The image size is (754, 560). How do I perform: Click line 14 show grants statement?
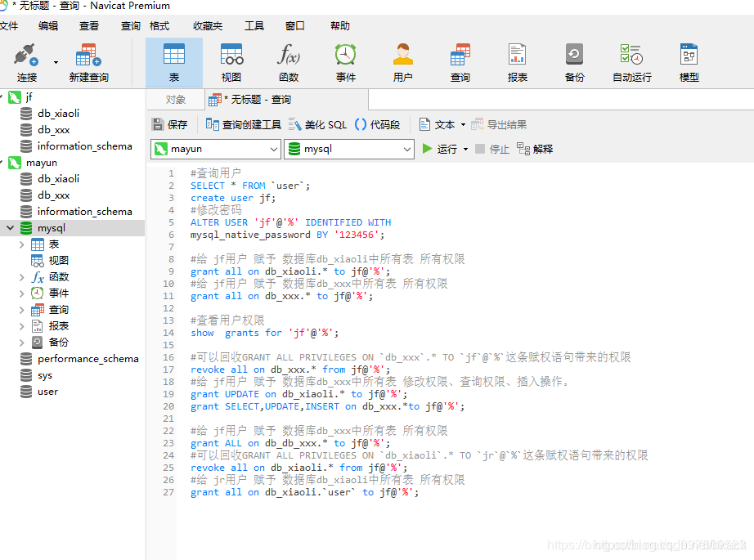[x=264, y=333]
